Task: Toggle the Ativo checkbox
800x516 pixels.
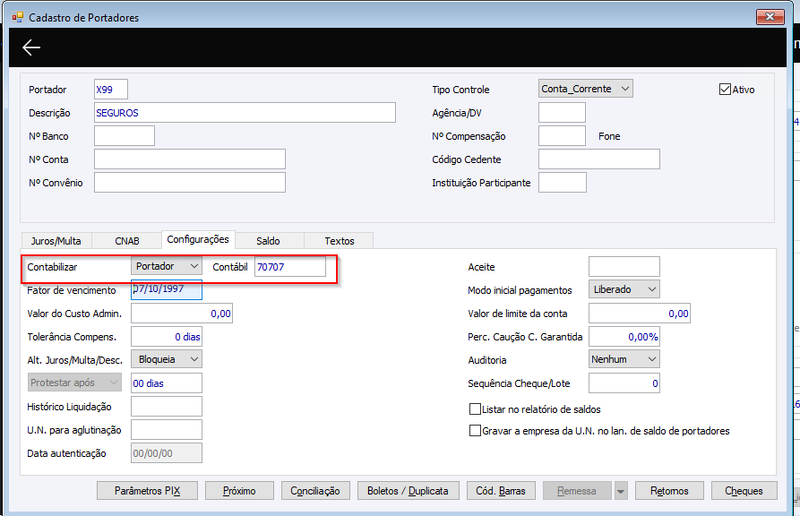Action: pyautogui.click(x=724, y=89)
